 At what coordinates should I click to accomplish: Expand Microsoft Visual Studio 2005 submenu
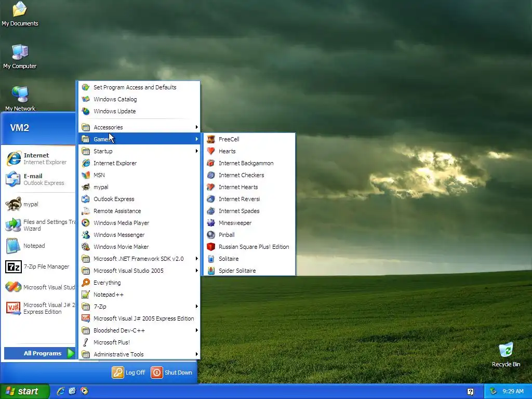[139, 270]
